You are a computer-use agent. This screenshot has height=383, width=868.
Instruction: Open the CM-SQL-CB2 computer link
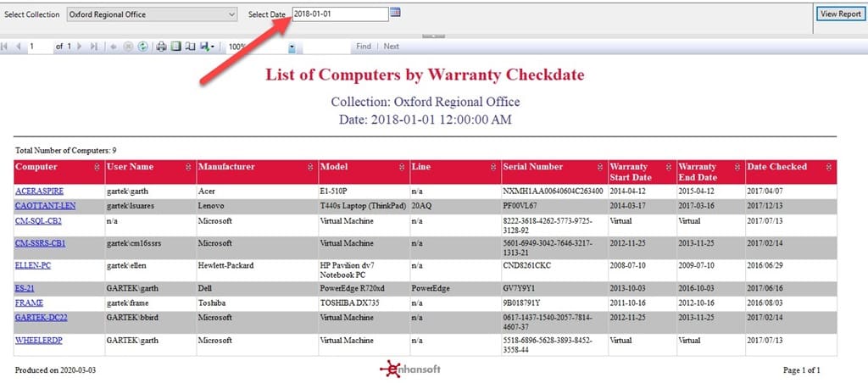(x=38, y=221)
